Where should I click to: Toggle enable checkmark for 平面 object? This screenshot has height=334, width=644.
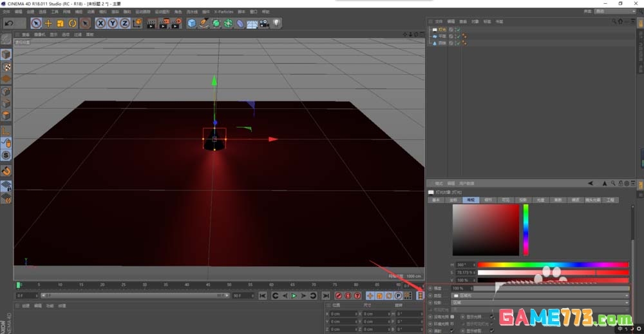pos(458,36)
